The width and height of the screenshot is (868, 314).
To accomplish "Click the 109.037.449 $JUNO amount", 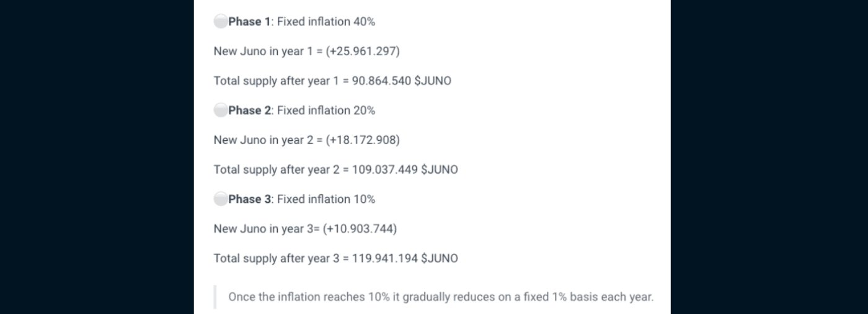I will pos(405,170).
